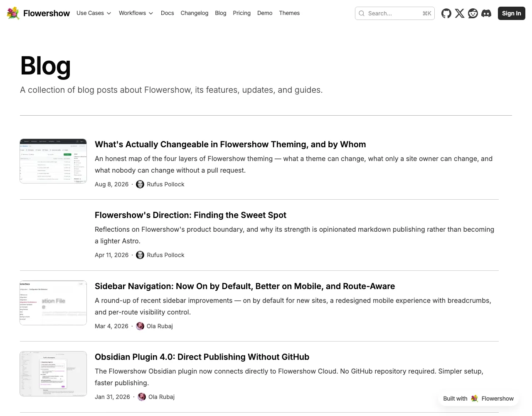Click Rufus Pollock avatar on Aug 8 post

[140, 184]
